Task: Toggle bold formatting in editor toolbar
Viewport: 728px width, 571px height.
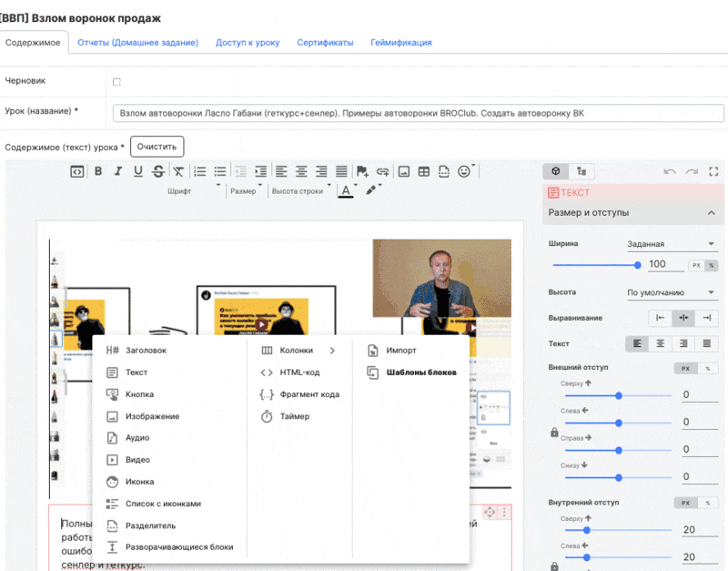Action: (x=98, y=171)
